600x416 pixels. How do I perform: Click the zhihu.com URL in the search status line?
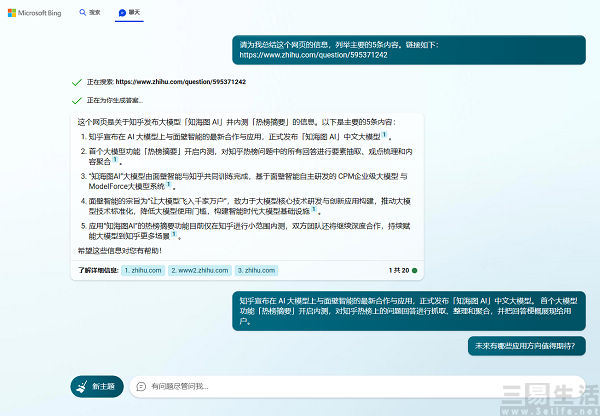pyautogui.click(x=181, y=82)
